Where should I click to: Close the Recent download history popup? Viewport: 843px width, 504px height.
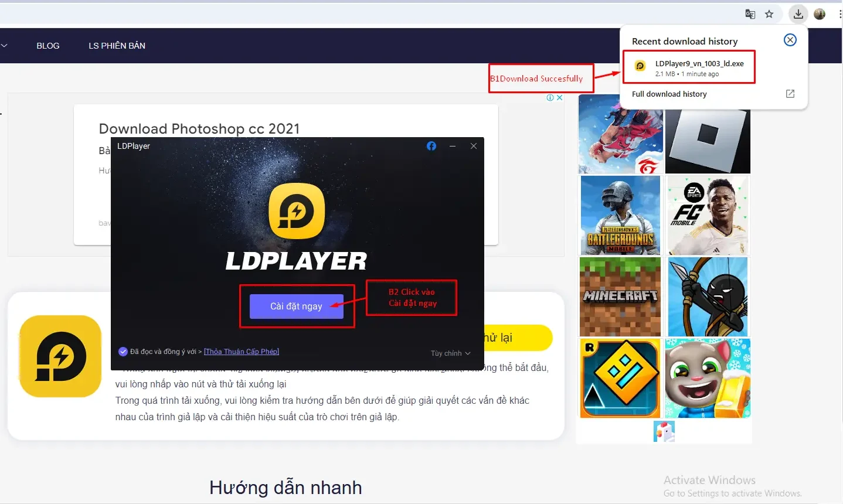790,40
